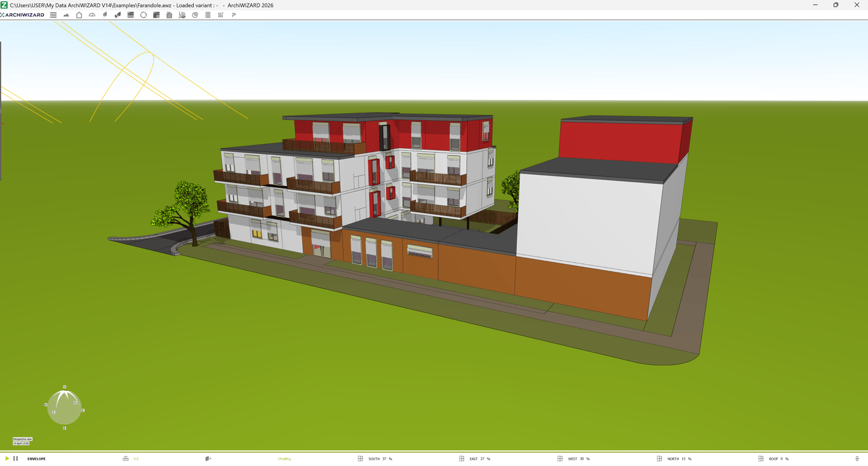Click the filled house toolbar icon

click(x=169, y=15)
